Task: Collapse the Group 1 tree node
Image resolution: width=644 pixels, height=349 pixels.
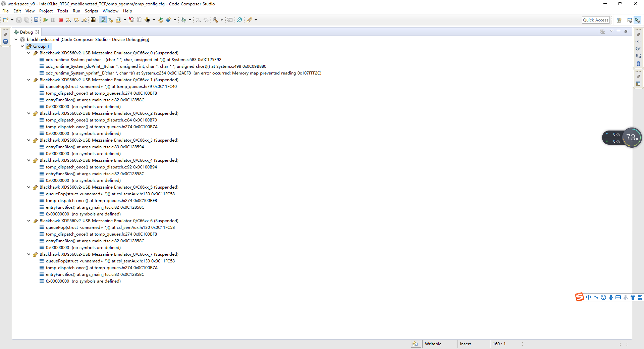Action: tap(22, 46)
